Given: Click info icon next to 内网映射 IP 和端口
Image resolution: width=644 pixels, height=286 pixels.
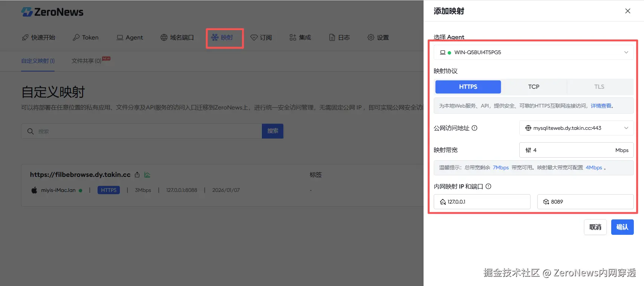Looking at the screenshot, I should point(488,186).
